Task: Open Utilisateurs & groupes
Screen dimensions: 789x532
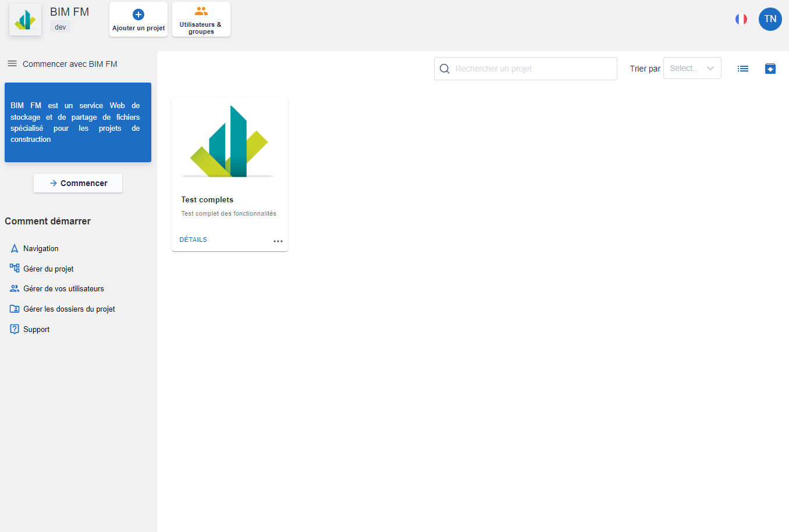Action: (201, 20)
